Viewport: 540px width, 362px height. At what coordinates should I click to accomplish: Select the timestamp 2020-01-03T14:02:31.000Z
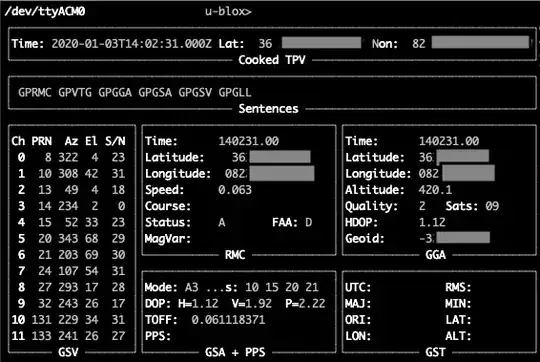click(132, 44)
